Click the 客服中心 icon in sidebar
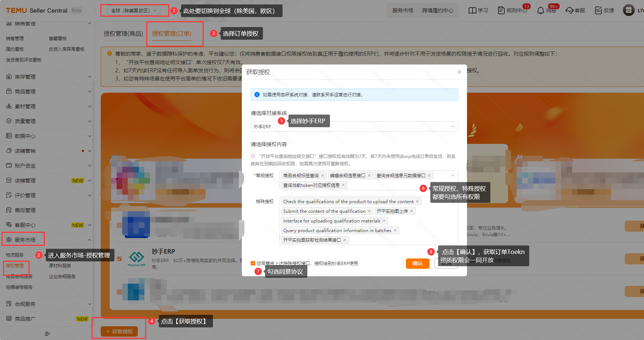The image size is (644, 340). point(9,225)
